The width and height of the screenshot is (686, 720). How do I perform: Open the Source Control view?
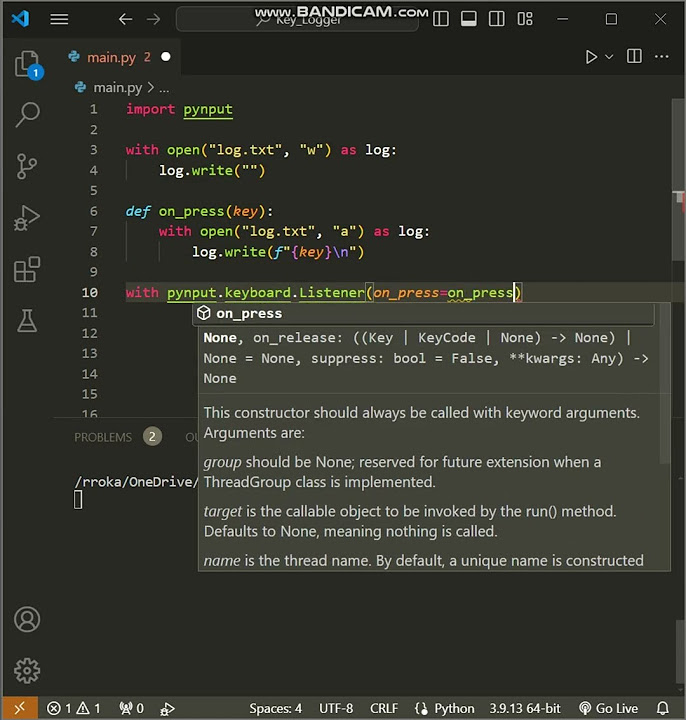(27, 166)
